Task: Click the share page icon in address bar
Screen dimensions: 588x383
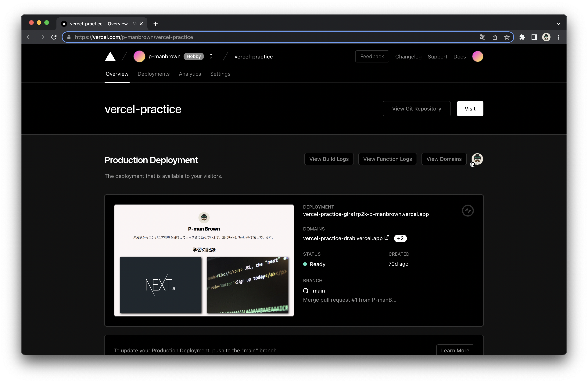Action: click(x=495, y=37)
